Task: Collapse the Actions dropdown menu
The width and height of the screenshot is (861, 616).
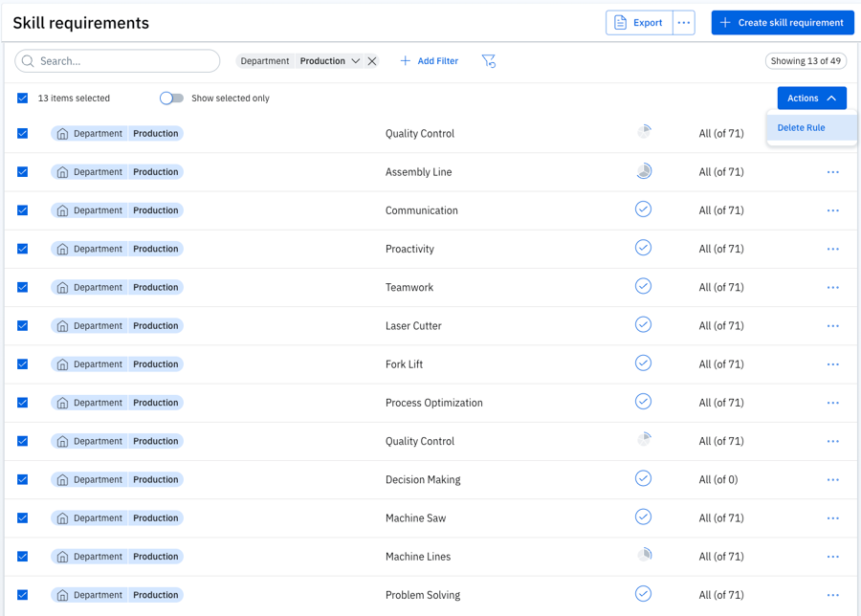Action: (x=811, y=99)
